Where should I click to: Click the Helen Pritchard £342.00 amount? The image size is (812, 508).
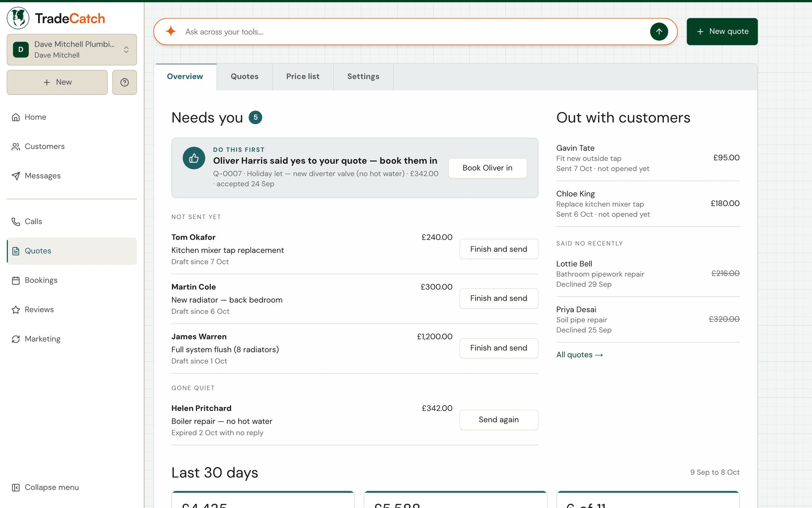pyautogui.click(x=437, y=408)
